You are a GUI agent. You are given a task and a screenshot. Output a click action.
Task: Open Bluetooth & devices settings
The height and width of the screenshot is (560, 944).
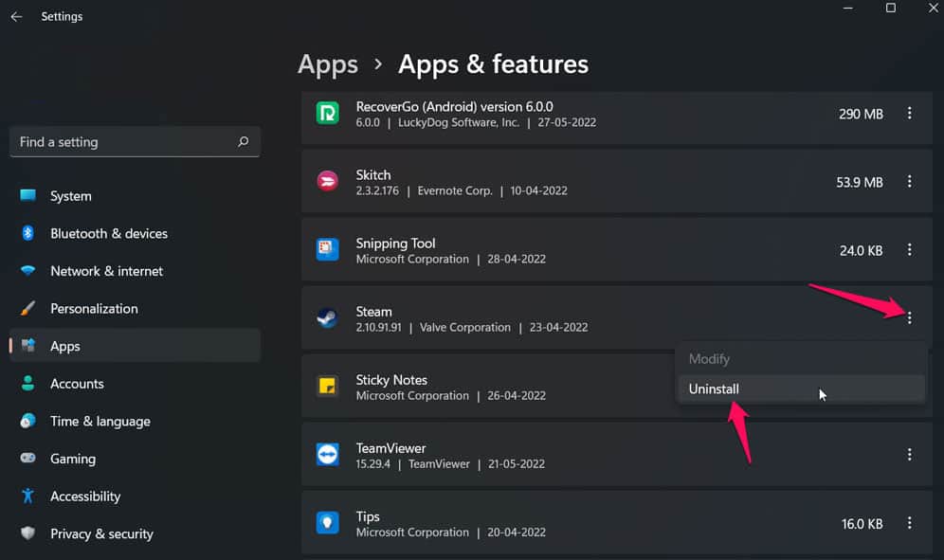(x=108, y=233)
